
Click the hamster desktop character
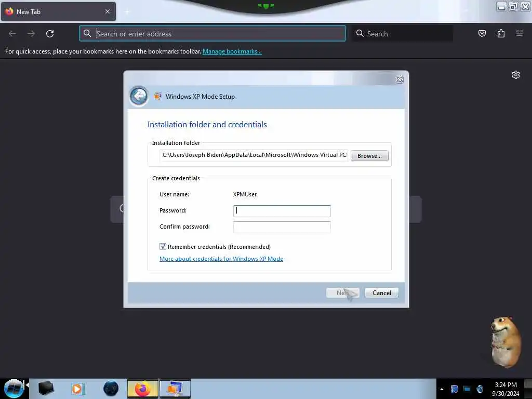click(x=506, y=341)
